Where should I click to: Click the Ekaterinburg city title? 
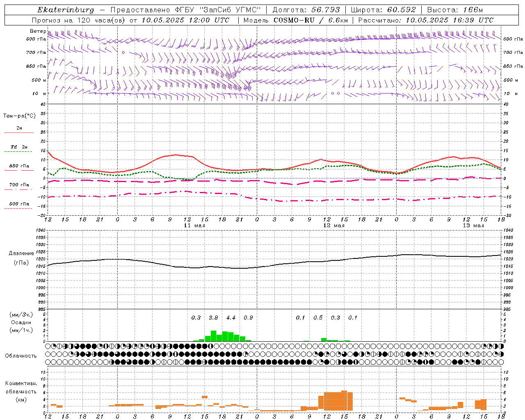pos(66,10)
